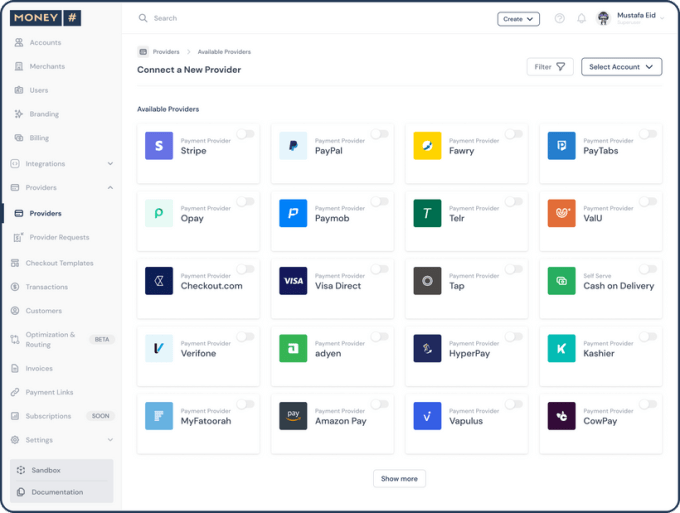
Task: Click the Paymob logo icon
Action: [x=293, y=213]
